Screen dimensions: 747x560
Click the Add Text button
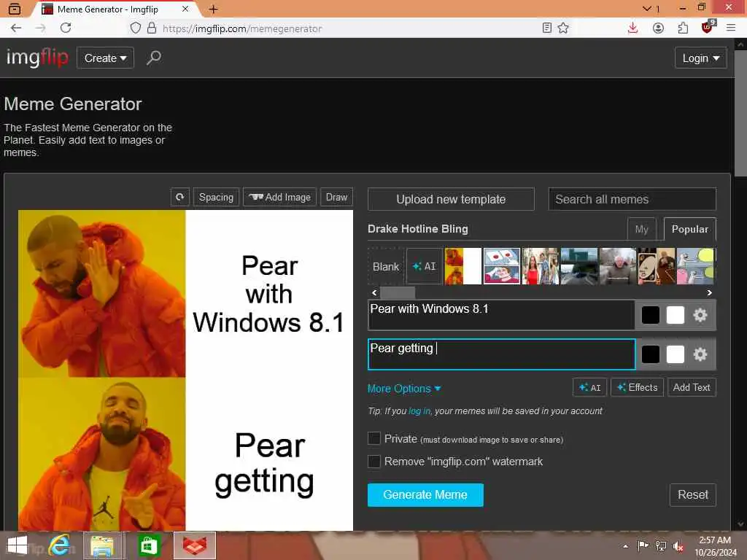click(692, 387)
